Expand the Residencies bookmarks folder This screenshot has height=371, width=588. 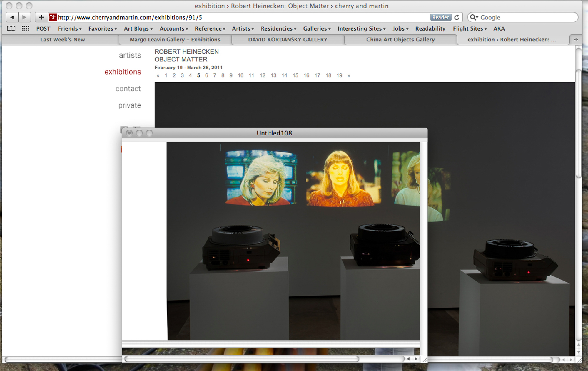[x=279, y=28]
